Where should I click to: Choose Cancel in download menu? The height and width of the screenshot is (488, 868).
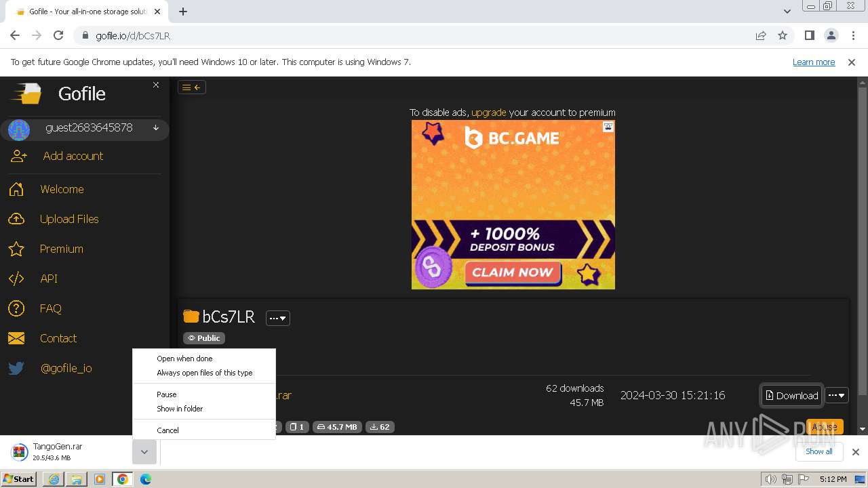click(204, 430)
